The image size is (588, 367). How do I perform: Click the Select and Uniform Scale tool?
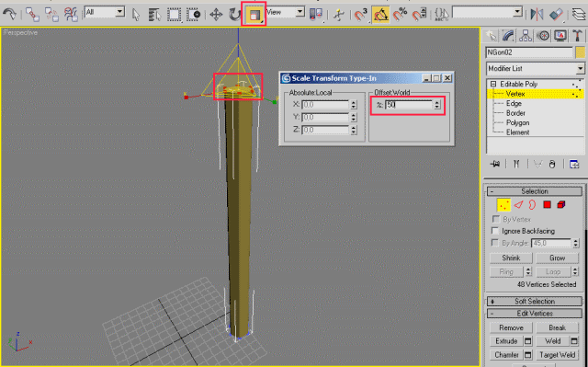[254, 15]
